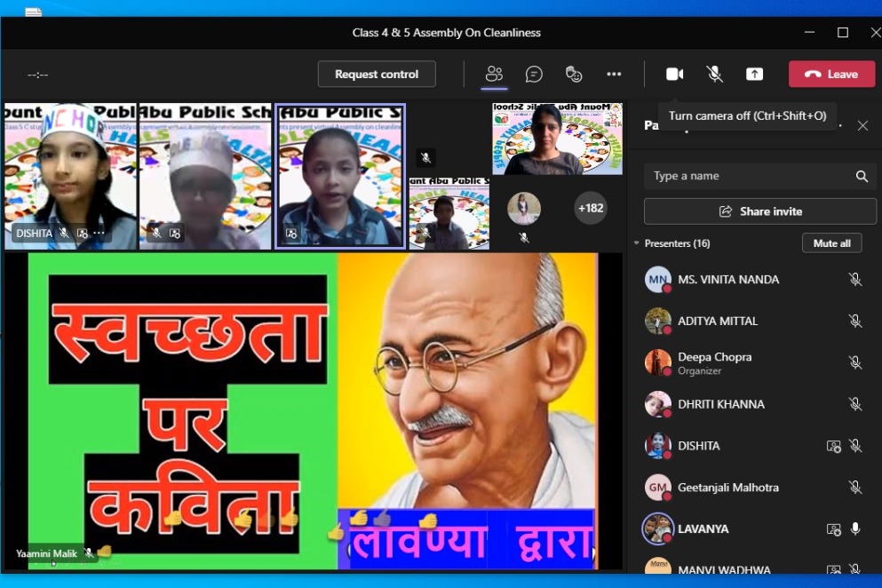Focus the Type a name search field
This screenshot has height=588, width=882.
[759, 176]
